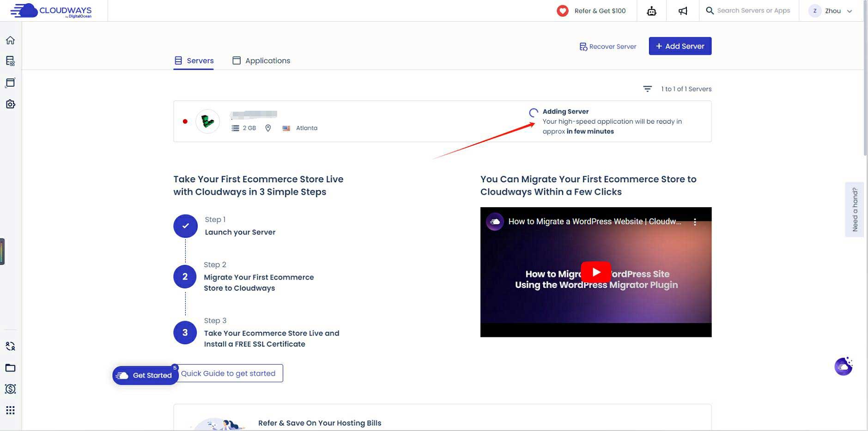Click 'Refer & Save On Your Hosting Bills' heading

coord(320,423)
